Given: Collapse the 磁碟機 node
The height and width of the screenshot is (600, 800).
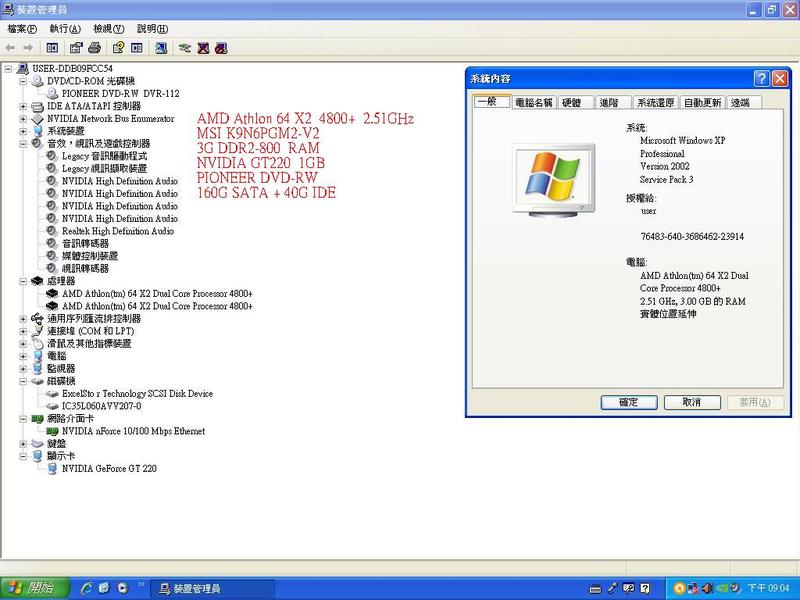Looking at the screenshot, I should tap(23, 381).
